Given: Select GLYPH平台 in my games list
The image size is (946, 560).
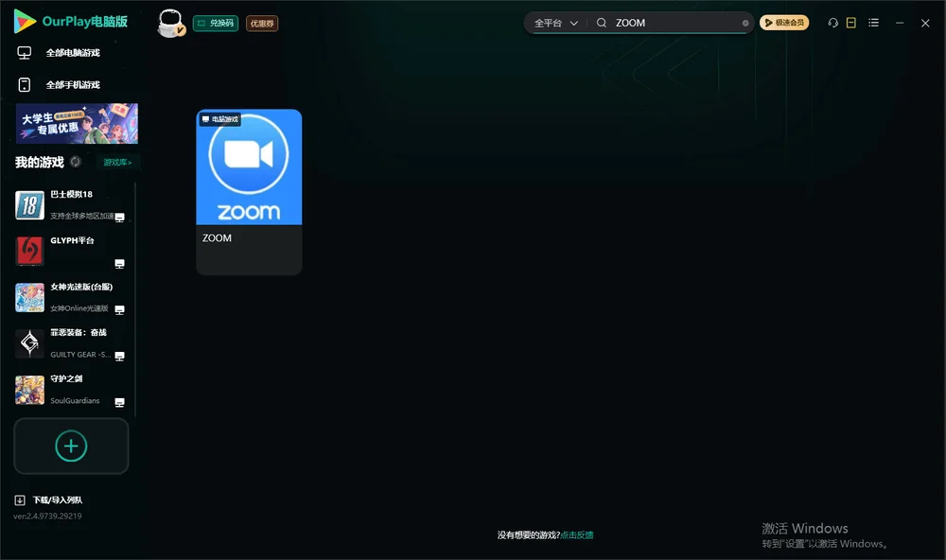Looking at the screenshot, I should click(x=71, y=251).
